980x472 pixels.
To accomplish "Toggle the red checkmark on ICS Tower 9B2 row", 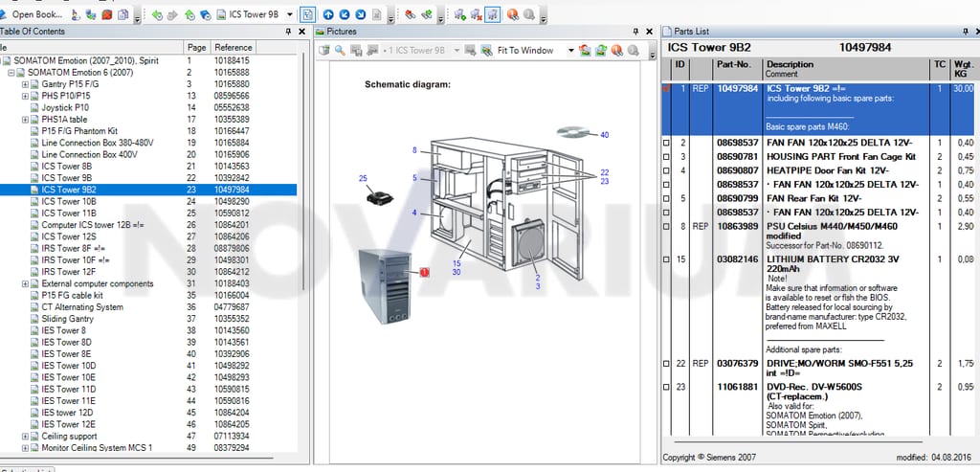I will (666, 89).
